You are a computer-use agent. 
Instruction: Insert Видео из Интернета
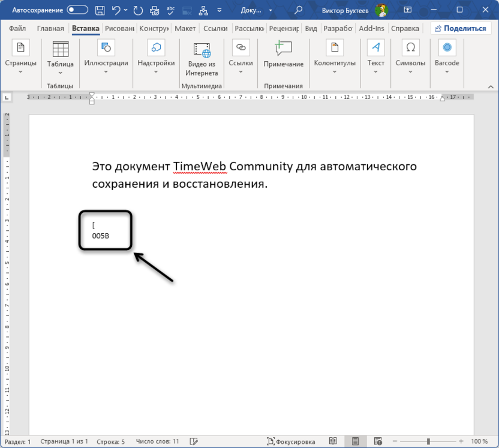(202, 59)
